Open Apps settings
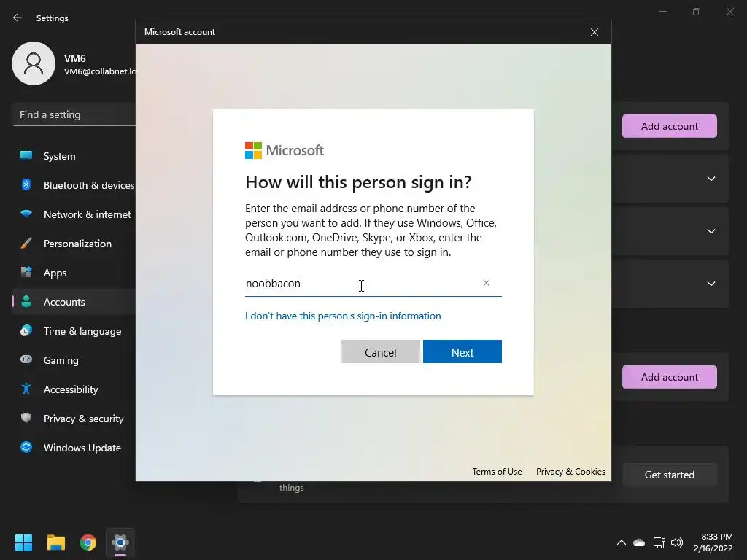The height and width of the screenshot is (560, 747). pos(74,273)
